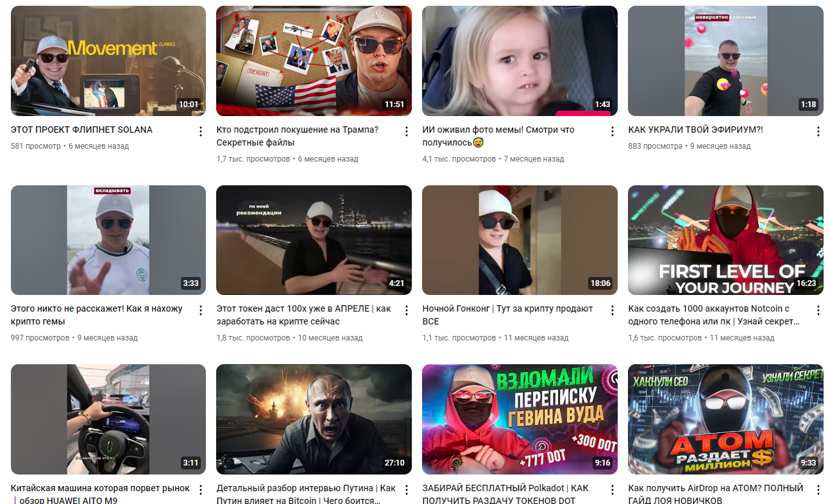830x504 pixels.
Task: Click the 11:51 duration badge
Action: click(394, 105)
